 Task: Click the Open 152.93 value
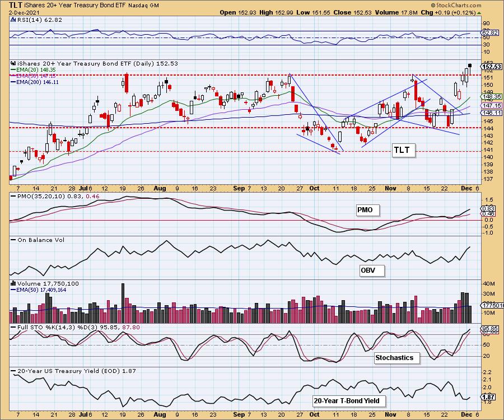(x=237, y=12)
